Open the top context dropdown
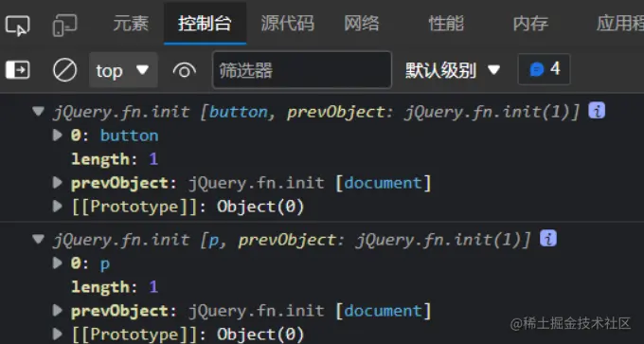 123,70
